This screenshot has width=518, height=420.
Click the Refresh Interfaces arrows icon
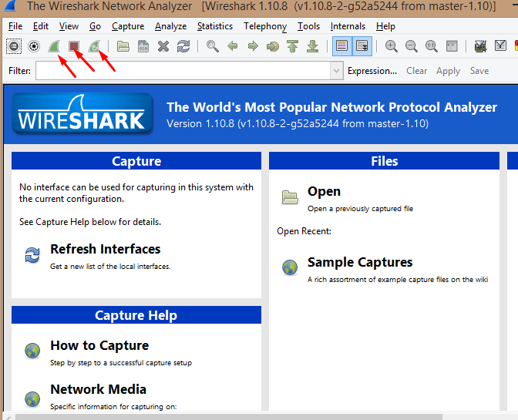(x=32, y=256)
